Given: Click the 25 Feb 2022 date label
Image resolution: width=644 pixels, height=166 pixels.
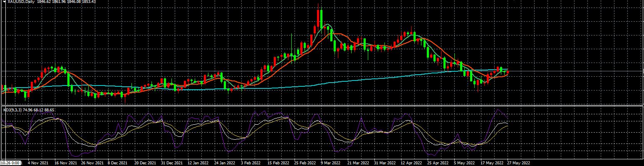Looking at the screenshot, I should coord(305,163).
